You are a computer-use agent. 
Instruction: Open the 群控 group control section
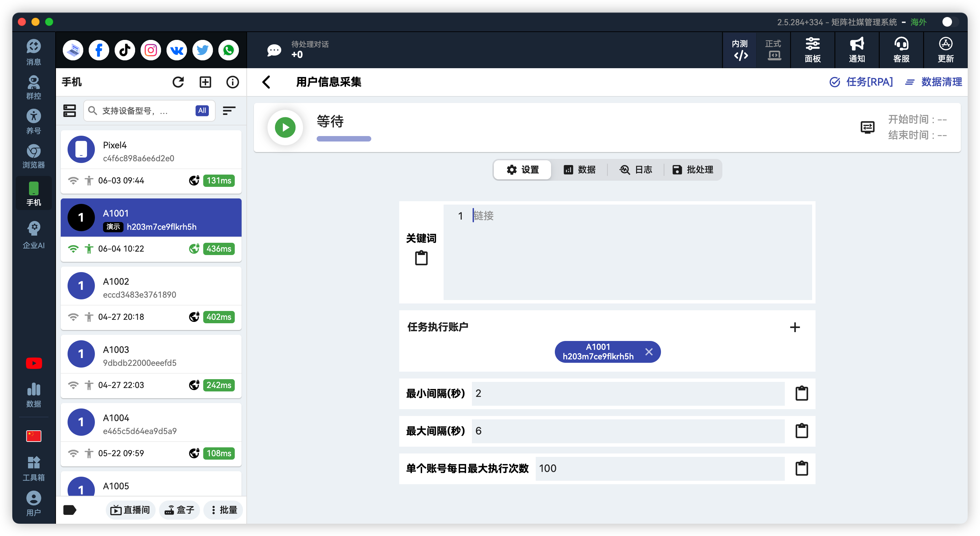(33, 87)
